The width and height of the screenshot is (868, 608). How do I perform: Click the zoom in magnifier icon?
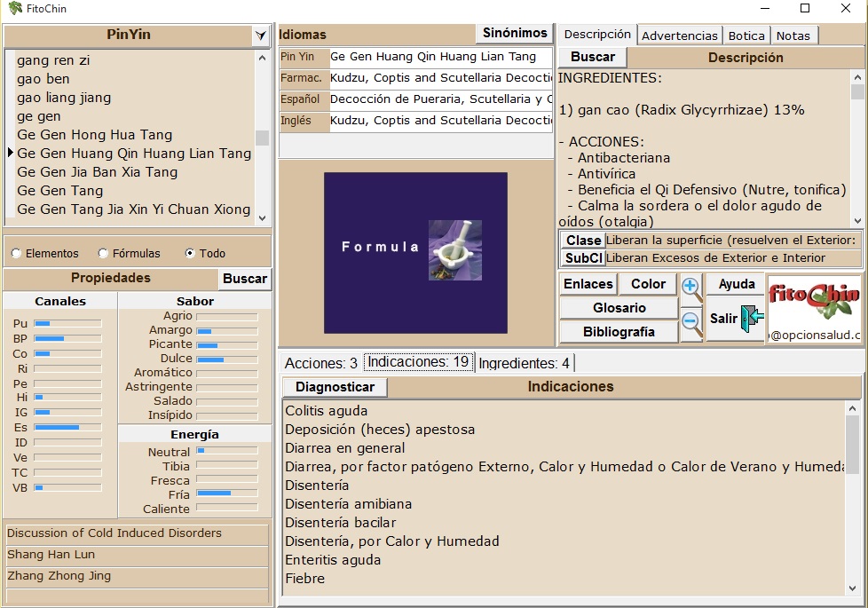click(x=691, y=288)
